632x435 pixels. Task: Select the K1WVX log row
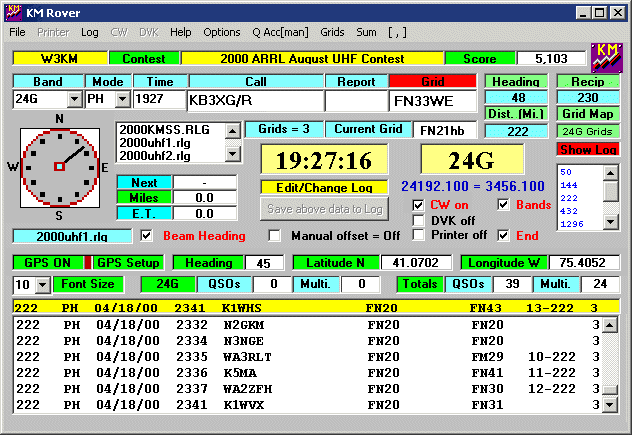point(308,404)
